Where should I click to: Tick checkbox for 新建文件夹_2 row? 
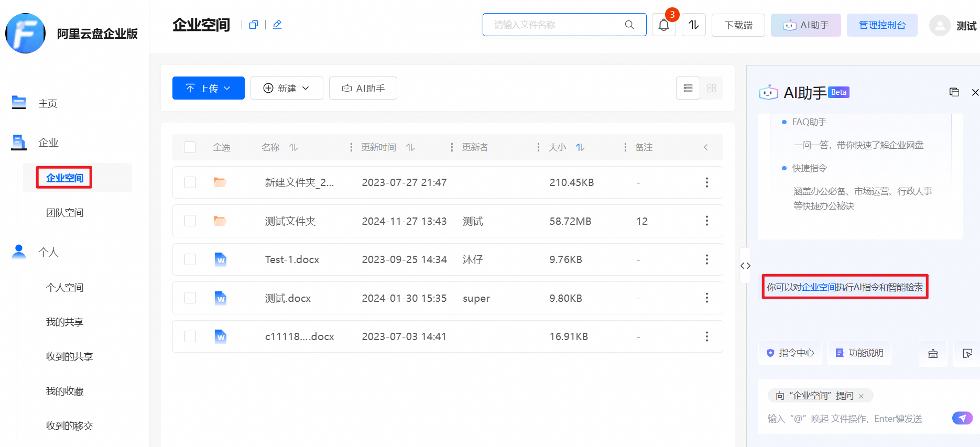(x=190, y=182)
